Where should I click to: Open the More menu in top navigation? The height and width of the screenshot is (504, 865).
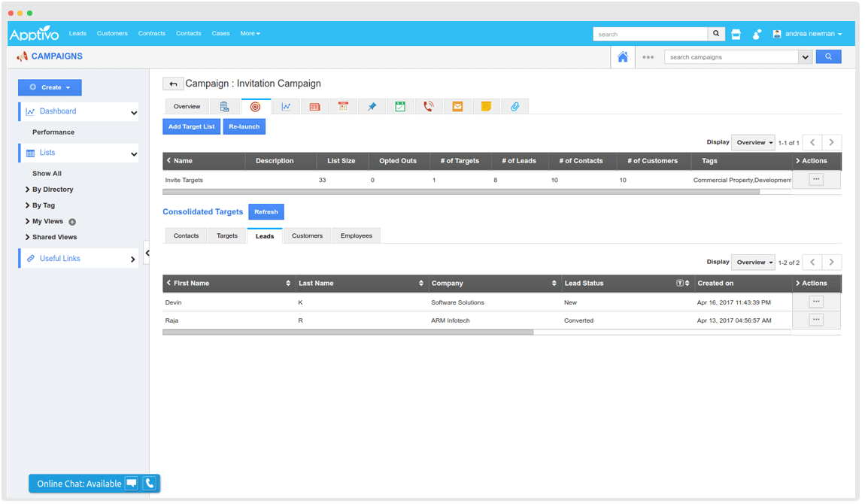tap(250, 34)
